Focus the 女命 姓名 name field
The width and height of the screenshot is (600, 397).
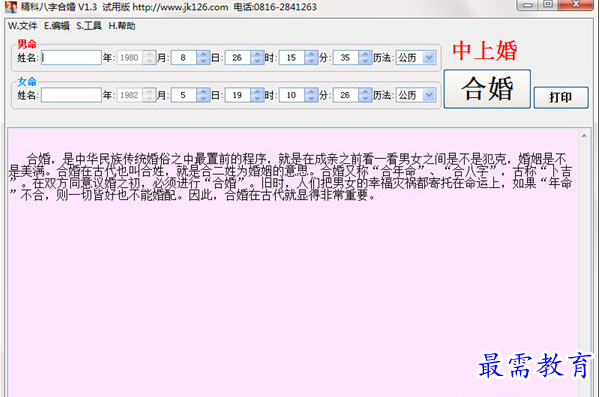point(71,95)
